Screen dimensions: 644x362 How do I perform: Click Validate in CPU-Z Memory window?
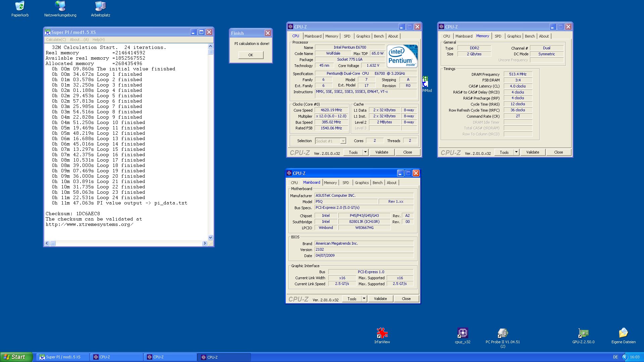click(533, 152)
